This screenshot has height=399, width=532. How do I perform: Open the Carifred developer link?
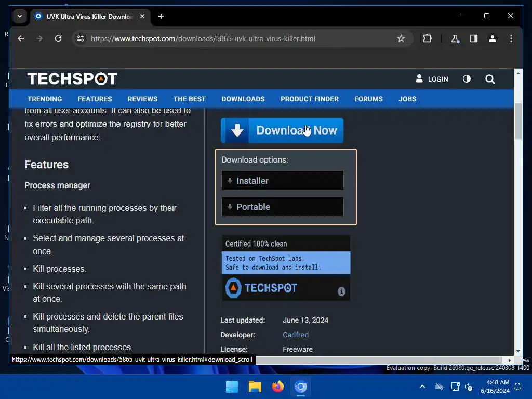296,335
